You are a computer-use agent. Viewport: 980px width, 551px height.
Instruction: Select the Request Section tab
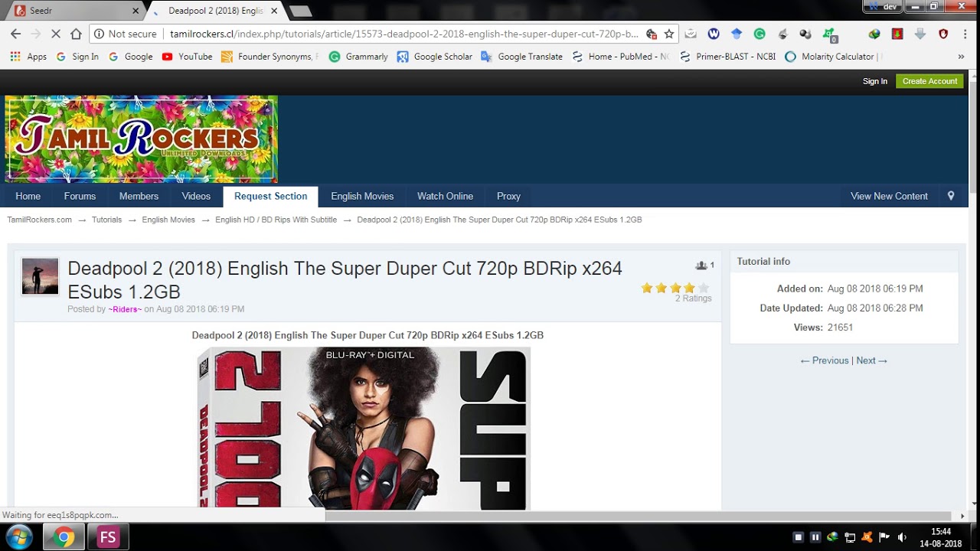[x=270, y=196]
